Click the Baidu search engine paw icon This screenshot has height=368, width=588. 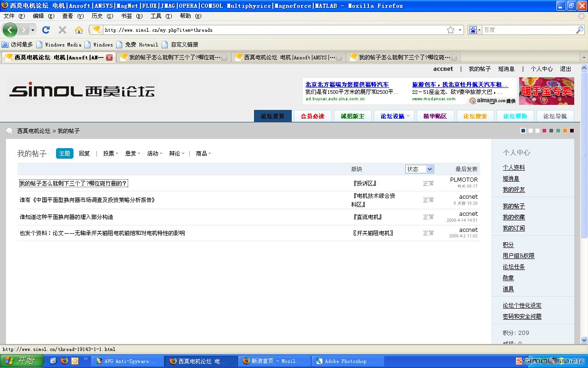[x=473, y=30]
